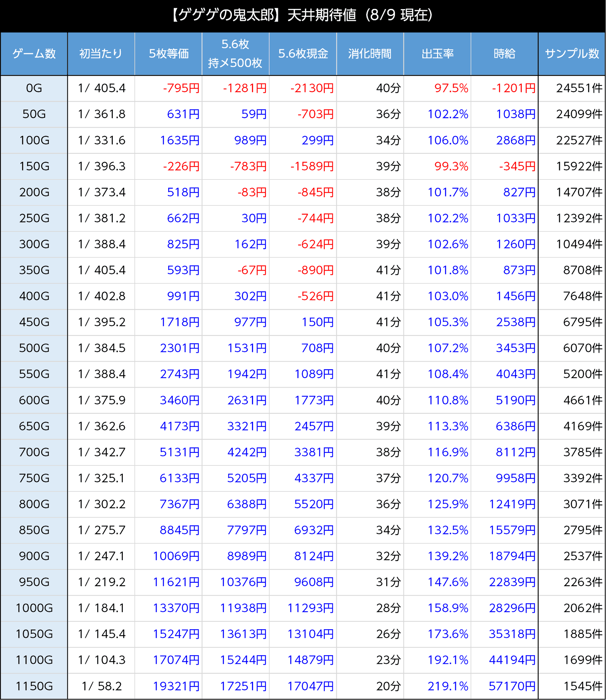Select the 150G row label
Screen dimensions: 606x700
(x=34, y=166)
